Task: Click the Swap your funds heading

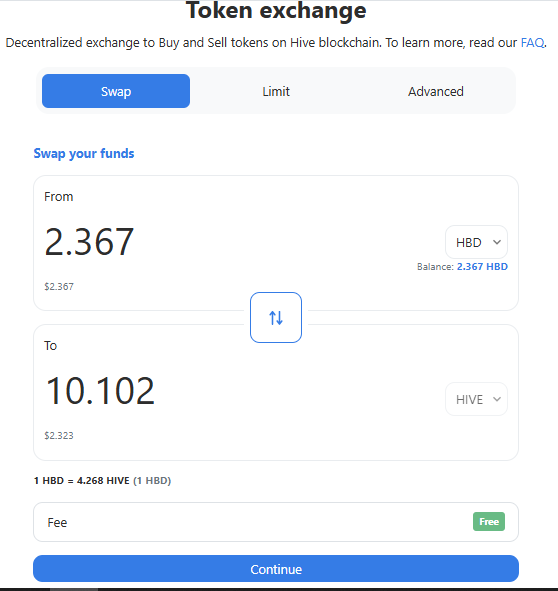Action: click(x=84, y=153)
